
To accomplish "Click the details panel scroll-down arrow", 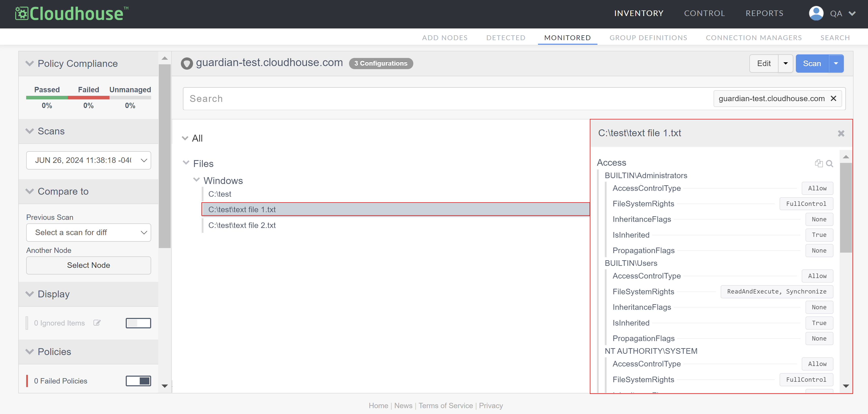I will pyautogui.click(x=846, y=386).
